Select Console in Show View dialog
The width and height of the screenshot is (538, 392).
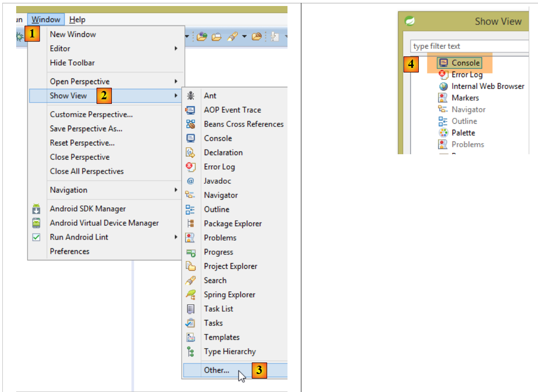[465, 63]
